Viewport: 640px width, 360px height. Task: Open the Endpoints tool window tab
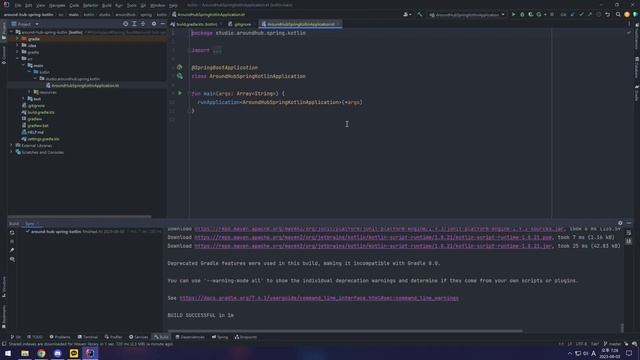pos(246,337)
